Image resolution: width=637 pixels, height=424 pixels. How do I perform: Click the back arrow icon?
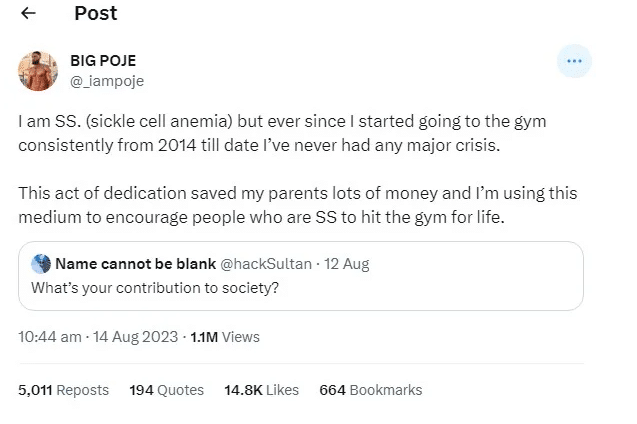click(x=29, y=14)
